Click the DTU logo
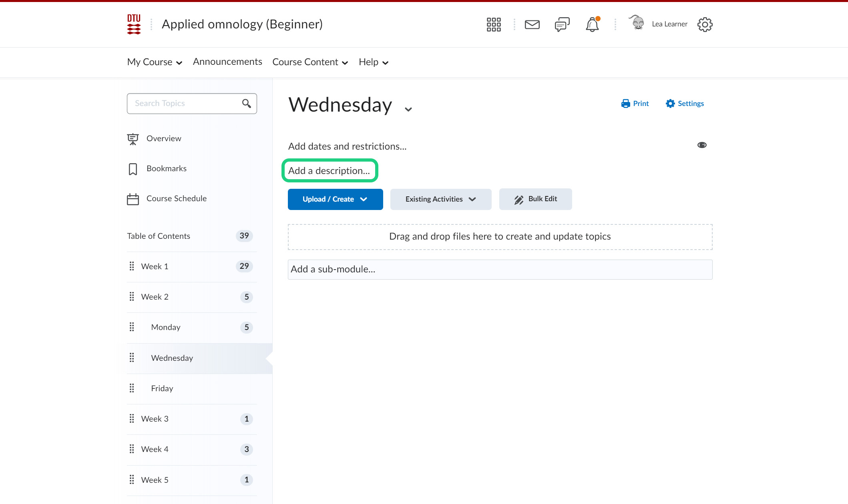Screen dimensions: 848x504 [x=134, y=24]
